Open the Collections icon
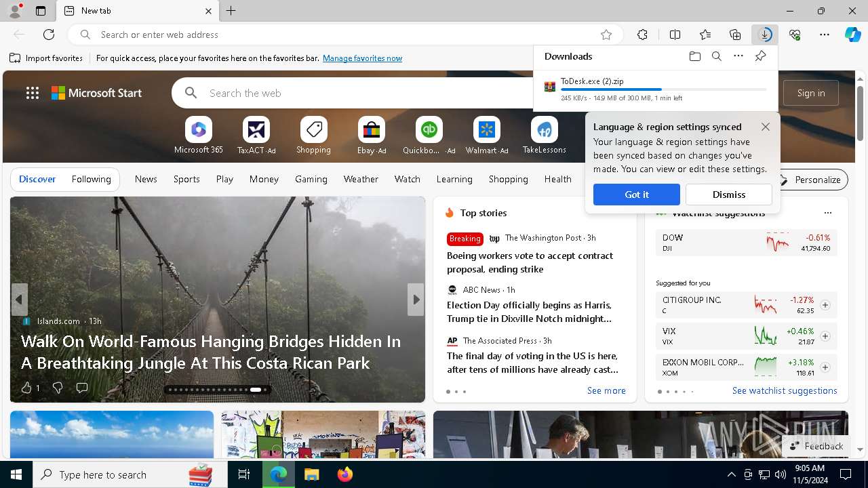The image size is (868, 488). (x=735, y=35)
